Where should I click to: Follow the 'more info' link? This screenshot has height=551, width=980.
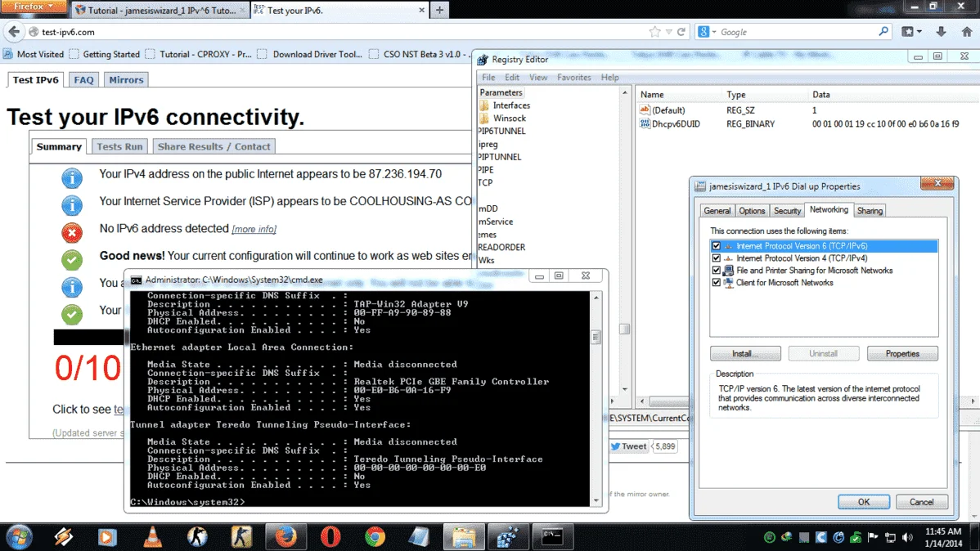tap(254, 229)
